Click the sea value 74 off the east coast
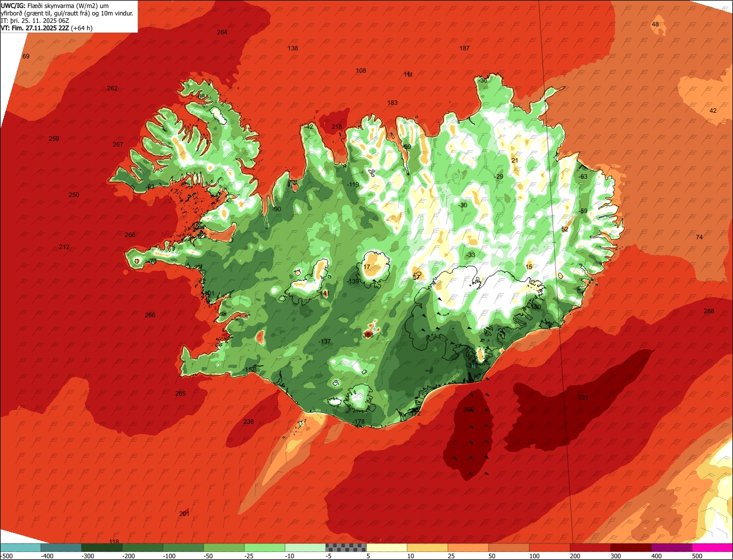The height and width of the screenshot is (560, 733). [699, 237]
